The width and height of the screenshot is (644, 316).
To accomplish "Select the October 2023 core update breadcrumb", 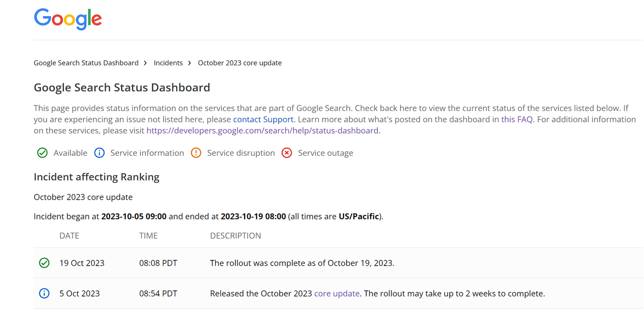I will coord(240,63).
